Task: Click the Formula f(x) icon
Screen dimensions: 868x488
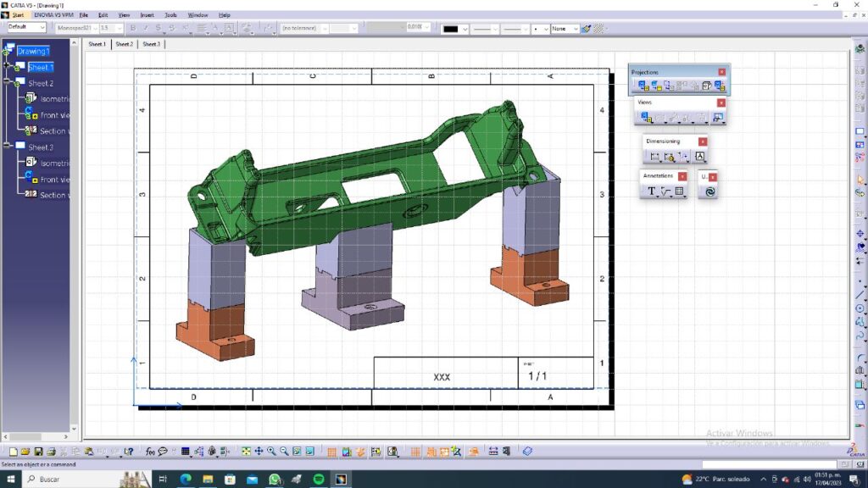Action: coord(149,452)
